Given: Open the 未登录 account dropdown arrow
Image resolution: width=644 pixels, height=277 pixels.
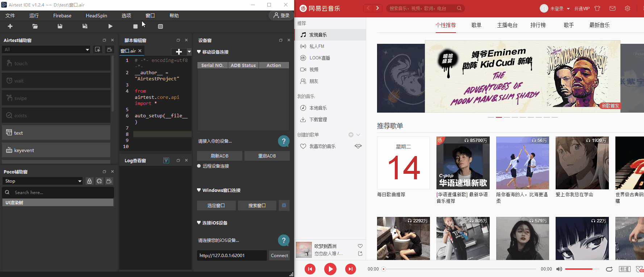Looking at the screenshot, I should pyautogui.click(x=568, y=9).
